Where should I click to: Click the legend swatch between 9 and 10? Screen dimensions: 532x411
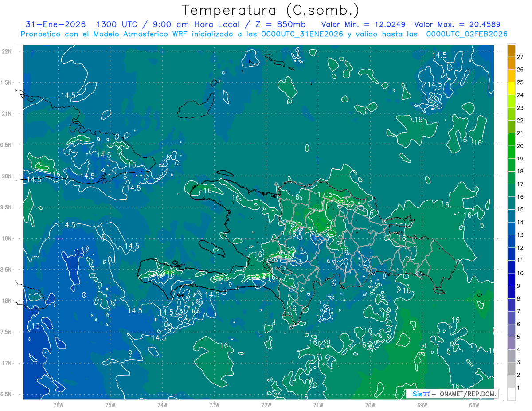click(511, 279)
